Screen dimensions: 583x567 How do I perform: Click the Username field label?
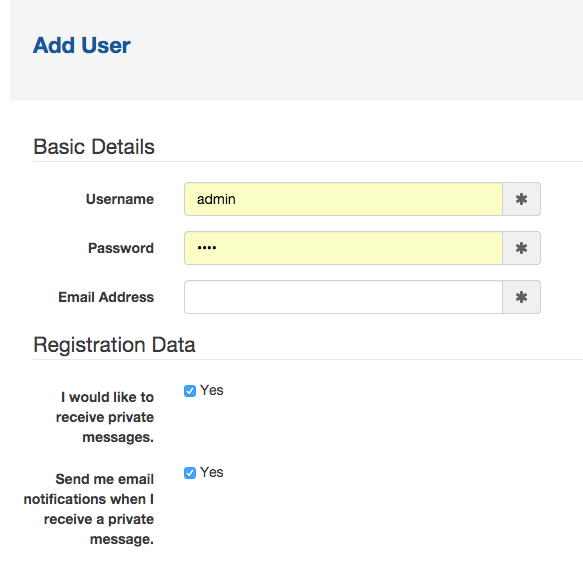point(120,199)
